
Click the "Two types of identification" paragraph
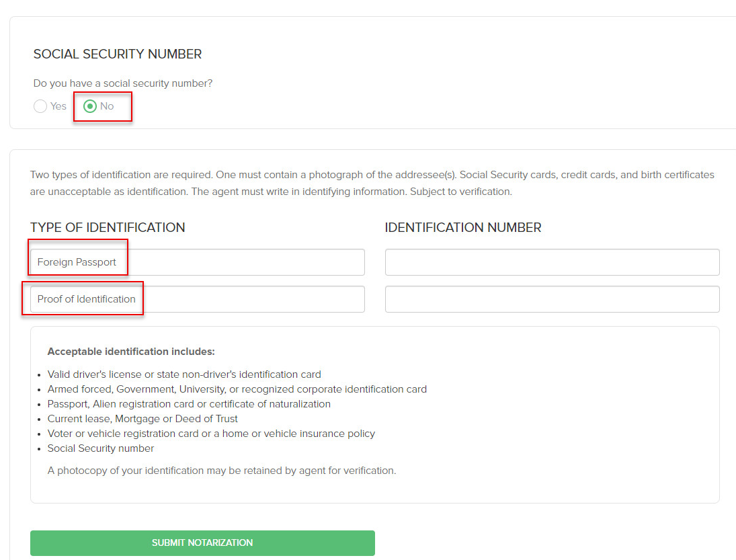pyautogui.click(x=372, y=183)
